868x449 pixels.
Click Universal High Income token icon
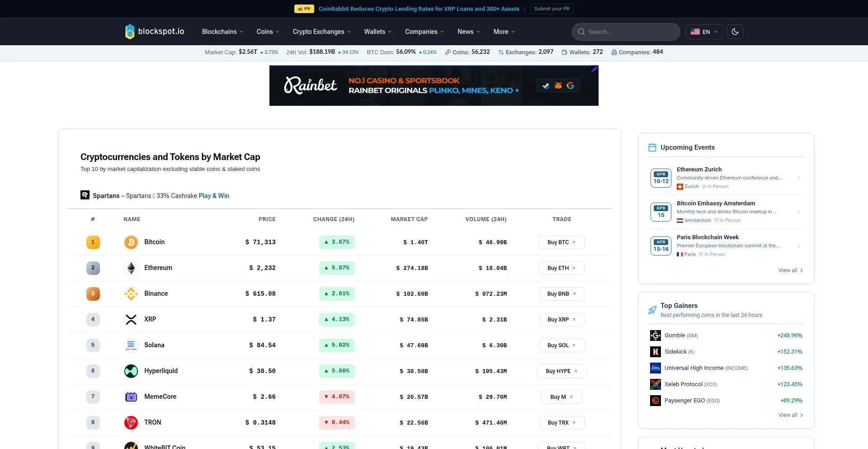point(656,368)
